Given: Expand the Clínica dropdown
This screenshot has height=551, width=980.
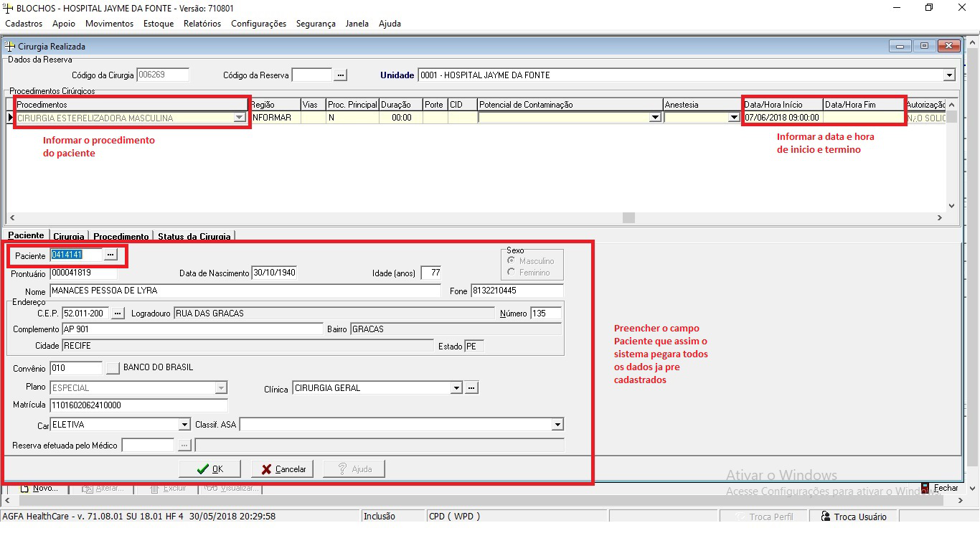Looking at the screenshot, I should (456, 388).
